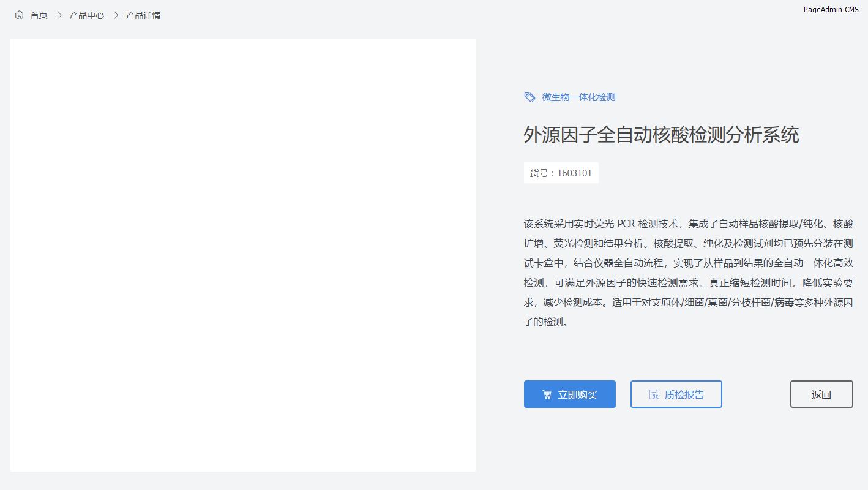Viewport: 868px width, 490px height.
Task: Click the product title 外源因子全自动核酸检测分析系统
Action: click(x=661, y=135)
